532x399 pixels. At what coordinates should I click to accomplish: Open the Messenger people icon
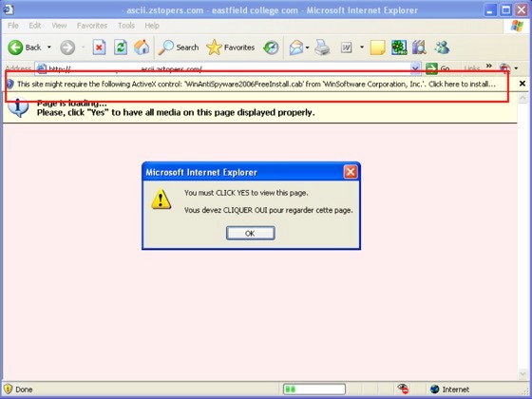[x=442, y=47]
